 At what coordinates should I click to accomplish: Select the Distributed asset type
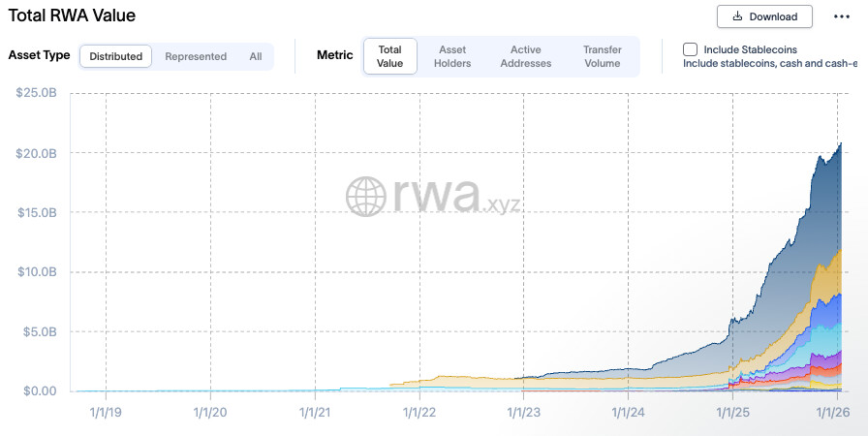coord(115,56)
